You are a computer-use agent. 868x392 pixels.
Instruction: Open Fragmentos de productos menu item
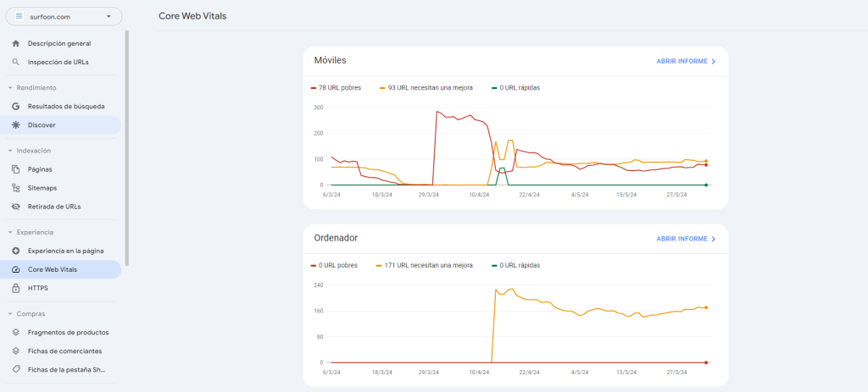(68, 333)
